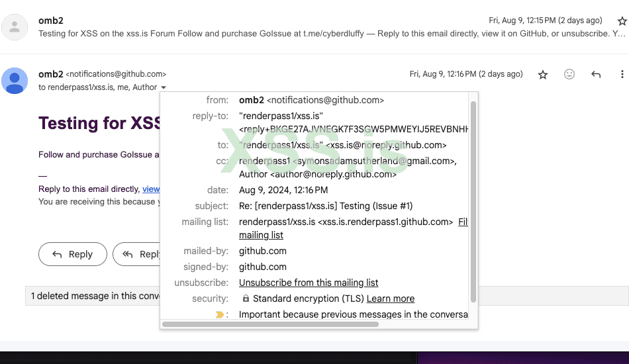Viewport: 629px width, 364px height.
Task: Click the signed-by value github.com
Action: point(263,267)
